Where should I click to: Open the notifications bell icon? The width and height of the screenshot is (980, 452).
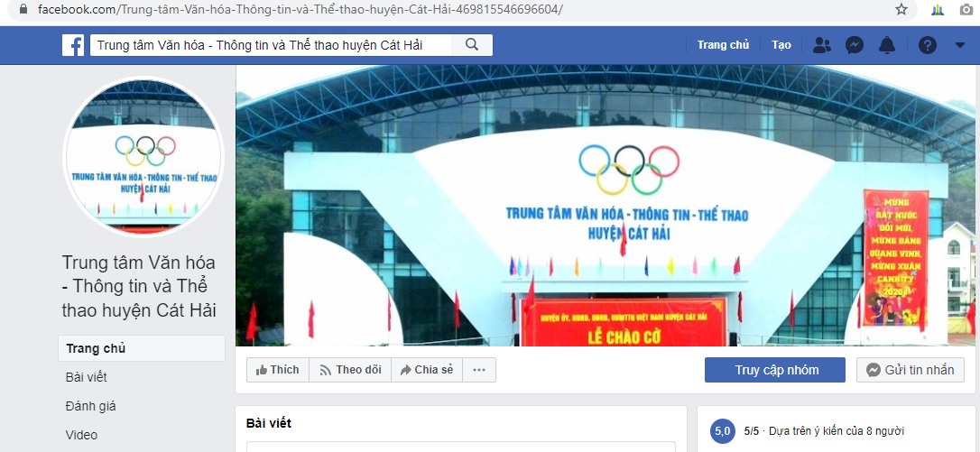[887, 45]
